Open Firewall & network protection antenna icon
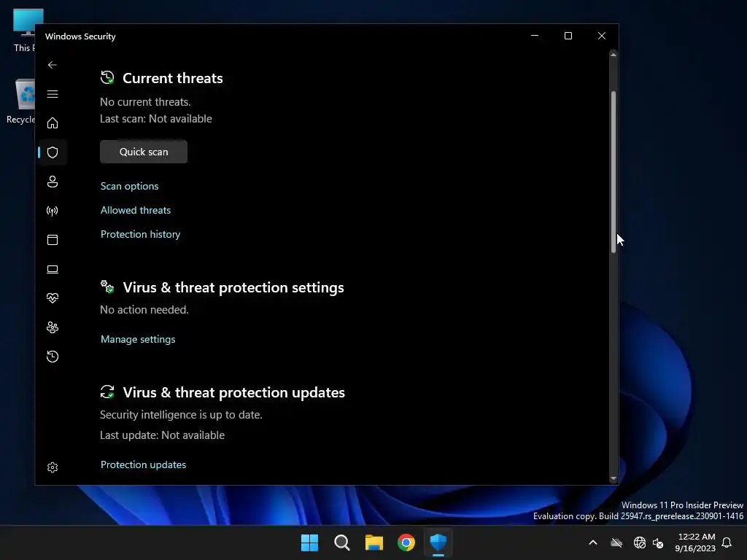This screenshot has height=560, width=747. coord(53,211)
